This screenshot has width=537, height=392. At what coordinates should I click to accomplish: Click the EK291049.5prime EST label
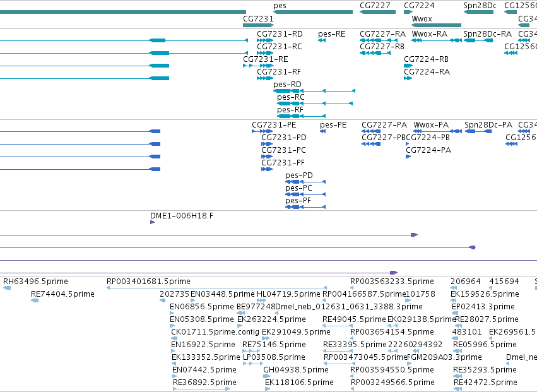click(x=296, y=333)
